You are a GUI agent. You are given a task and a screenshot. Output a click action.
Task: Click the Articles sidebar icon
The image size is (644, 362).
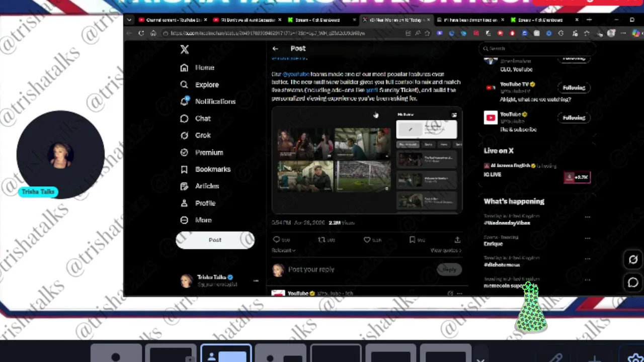pyautogui.click(x=184, y=186)
